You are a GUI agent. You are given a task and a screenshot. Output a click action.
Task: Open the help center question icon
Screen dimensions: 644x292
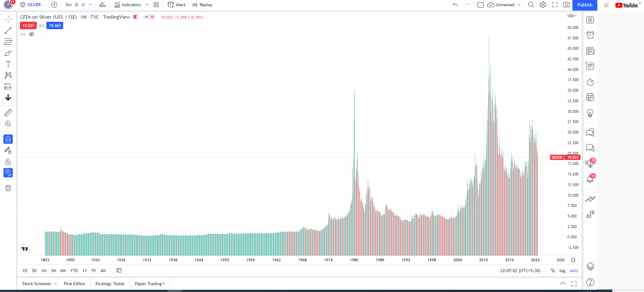[590, 282]
